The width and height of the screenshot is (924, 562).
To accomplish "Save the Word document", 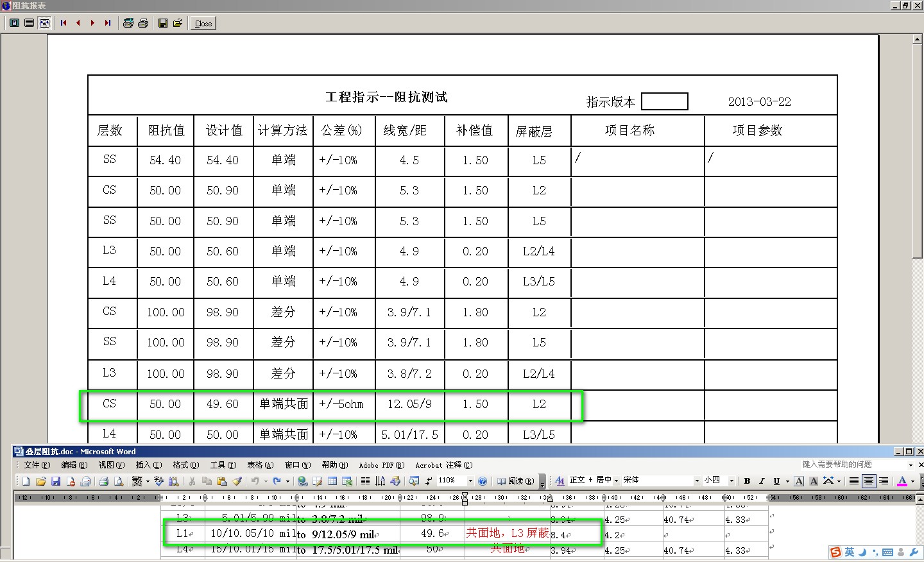I will coord(56,481).
